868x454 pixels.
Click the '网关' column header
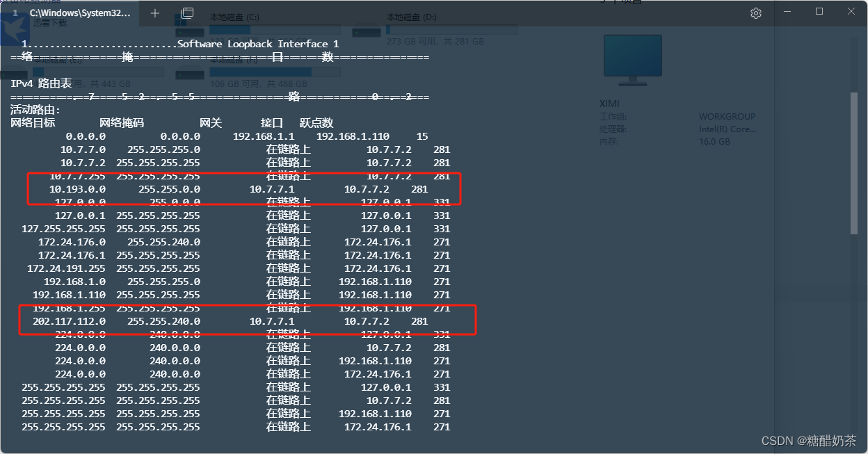(211, 123)
